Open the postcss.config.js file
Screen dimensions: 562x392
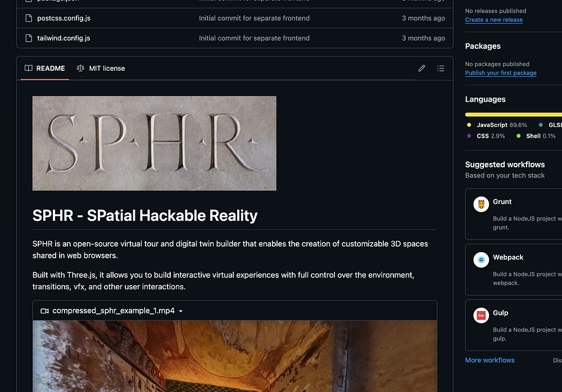coord(64,18)
